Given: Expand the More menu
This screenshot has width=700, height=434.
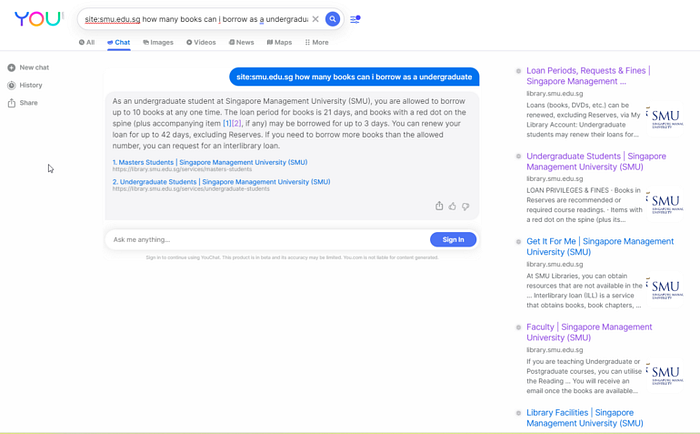Looking at the screenshot, I should coord(317,42).
